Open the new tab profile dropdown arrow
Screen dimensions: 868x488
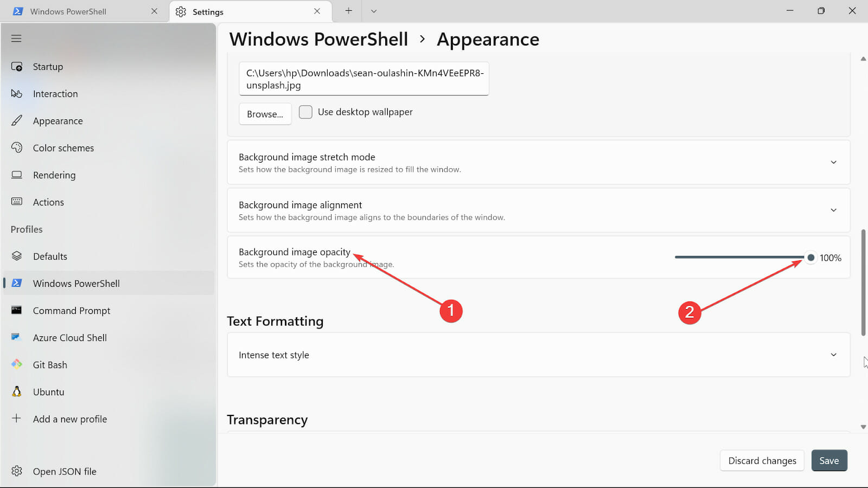(374, 11)
